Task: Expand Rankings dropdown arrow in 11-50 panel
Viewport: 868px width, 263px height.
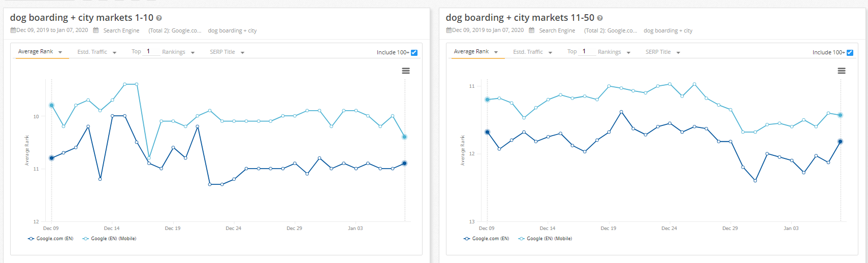Action: [629, 53]
